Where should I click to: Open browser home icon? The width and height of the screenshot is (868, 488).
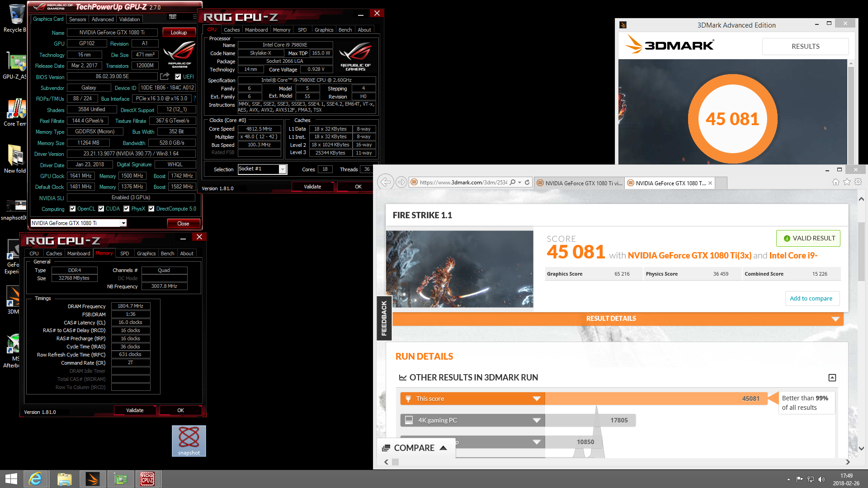point(835,182)
